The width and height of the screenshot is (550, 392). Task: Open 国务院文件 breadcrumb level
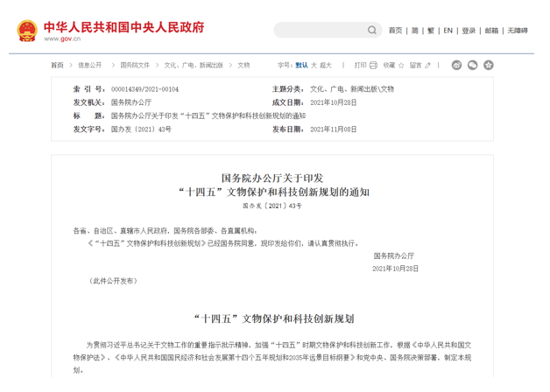click(x=135, y=65)
